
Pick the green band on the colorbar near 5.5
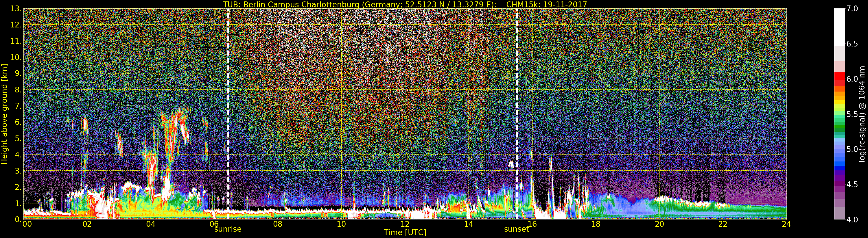839,116
